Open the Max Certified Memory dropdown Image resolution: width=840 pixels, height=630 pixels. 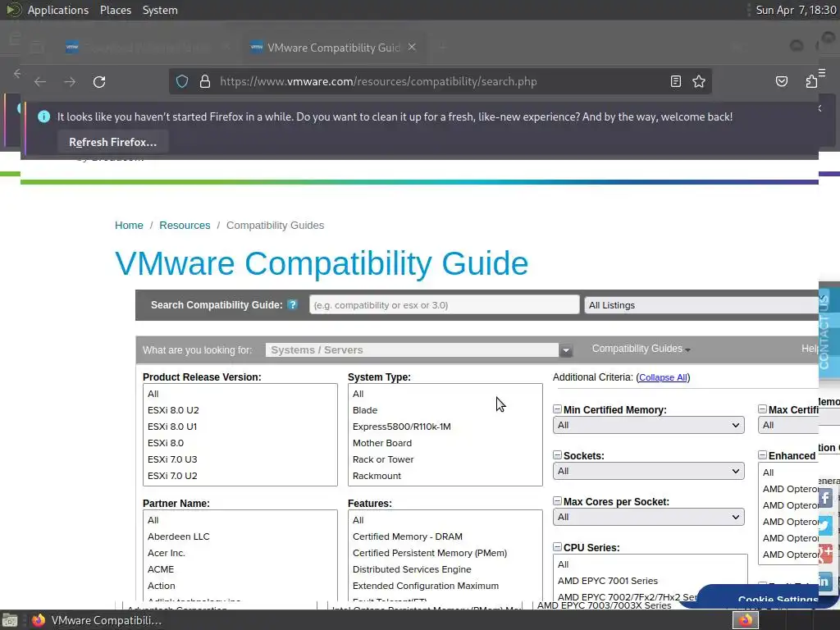pyautogui.click(x=788, y=425)
